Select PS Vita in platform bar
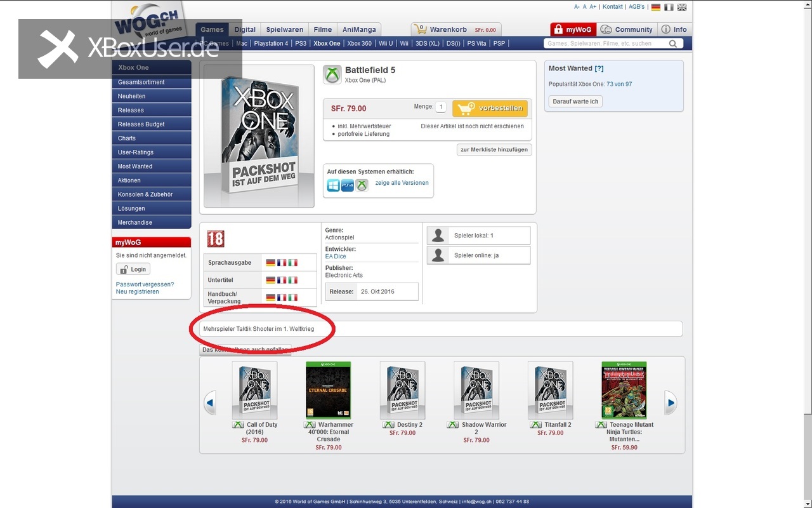 pyautogui.click(x=476, y=44)
